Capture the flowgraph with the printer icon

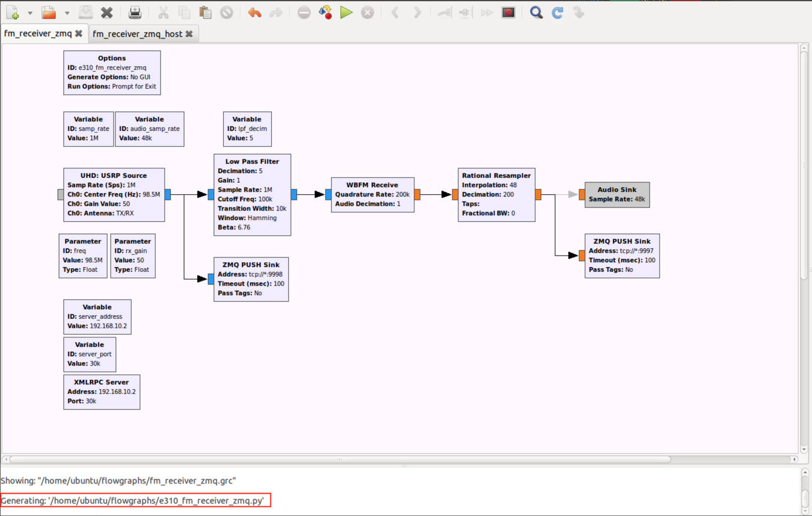pos(135,12)
